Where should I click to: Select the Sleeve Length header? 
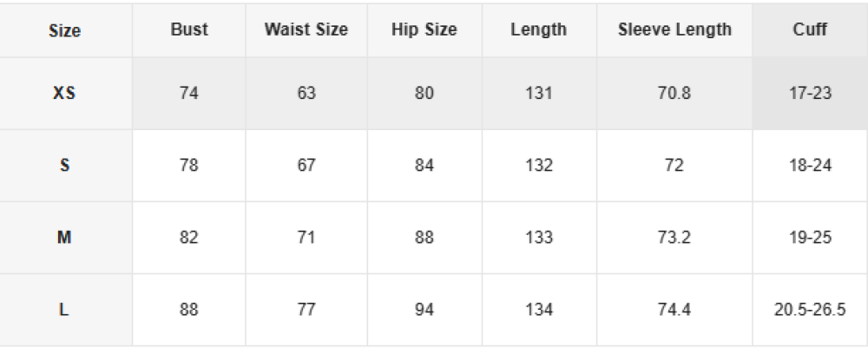point(674,30)
